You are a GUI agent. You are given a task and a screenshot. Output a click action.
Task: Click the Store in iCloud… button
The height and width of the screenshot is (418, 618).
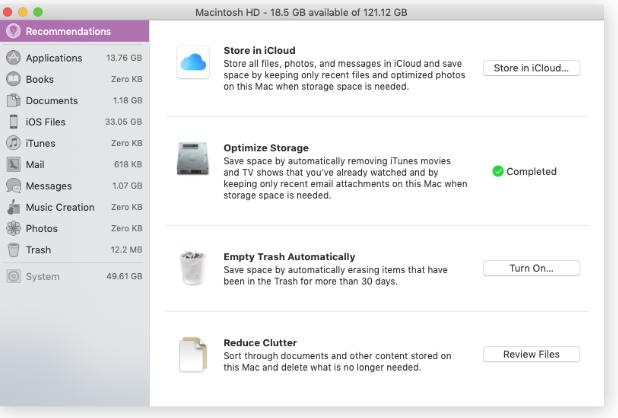pyautogui.click(x=531, y=68)
